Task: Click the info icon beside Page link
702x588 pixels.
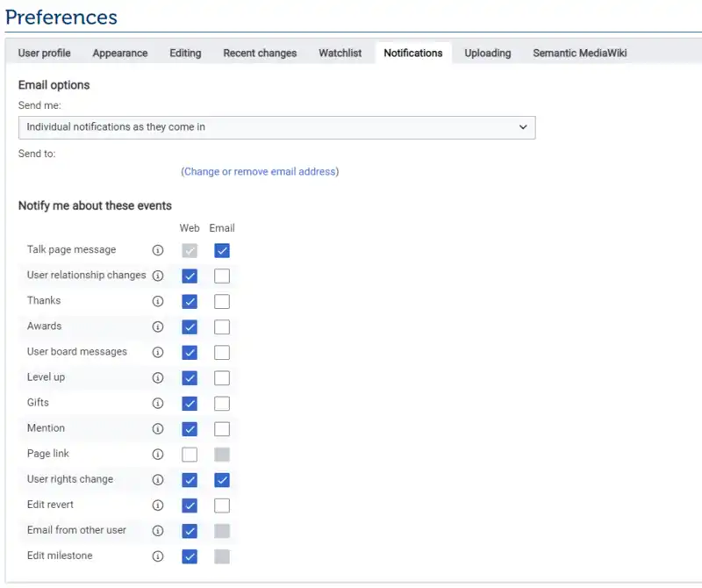Action: tap(158, 454)
